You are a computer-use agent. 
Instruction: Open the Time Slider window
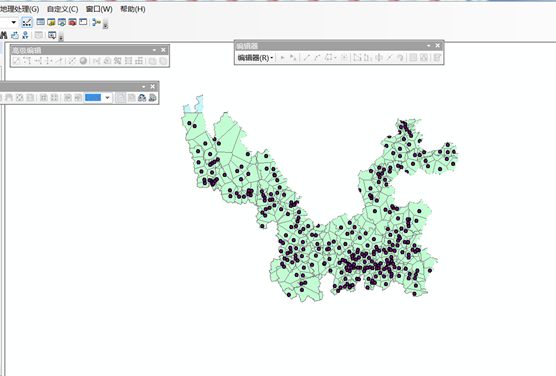pos(39,35)
